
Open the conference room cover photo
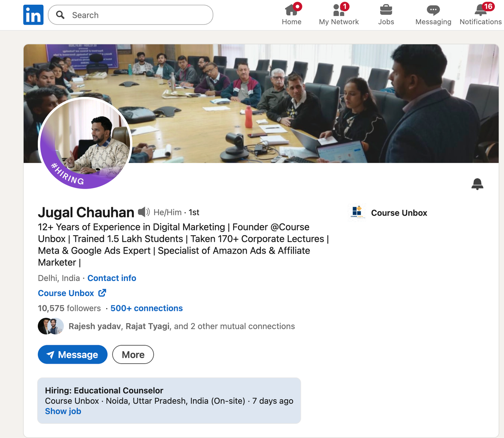(x=283, y=94)
